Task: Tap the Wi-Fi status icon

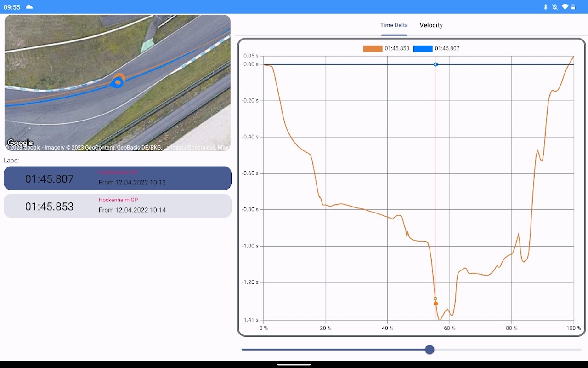Action: click(x=565, y=7)
